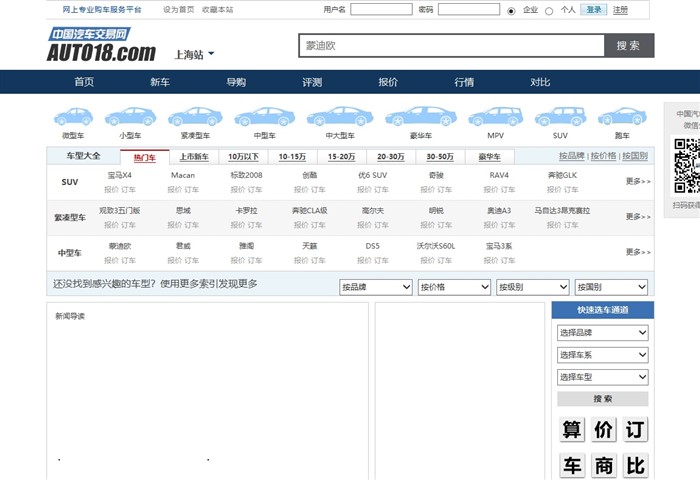The height and width of the screenshot is (480, 700).
Task: Click the 车 tile
Action: [572, 465]
